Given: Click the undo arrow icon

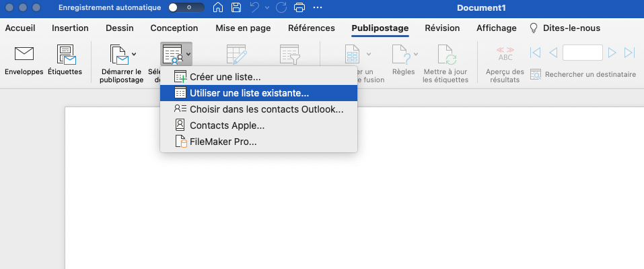Looking at the screenshot, I should (255, 7).
